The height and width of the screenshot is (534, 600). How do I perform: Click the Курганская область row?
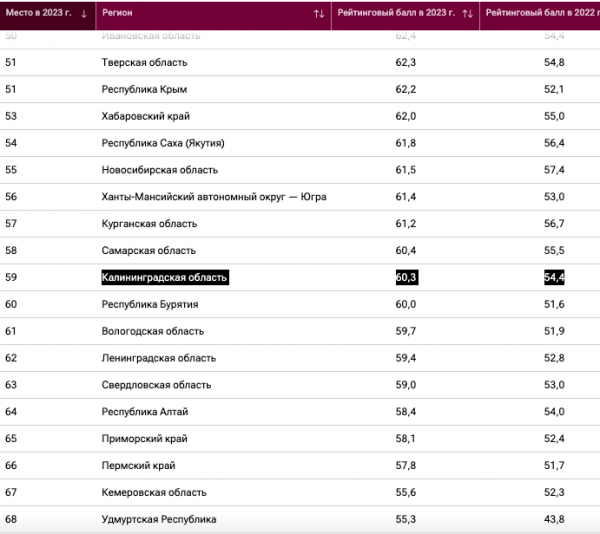[300, 223]
